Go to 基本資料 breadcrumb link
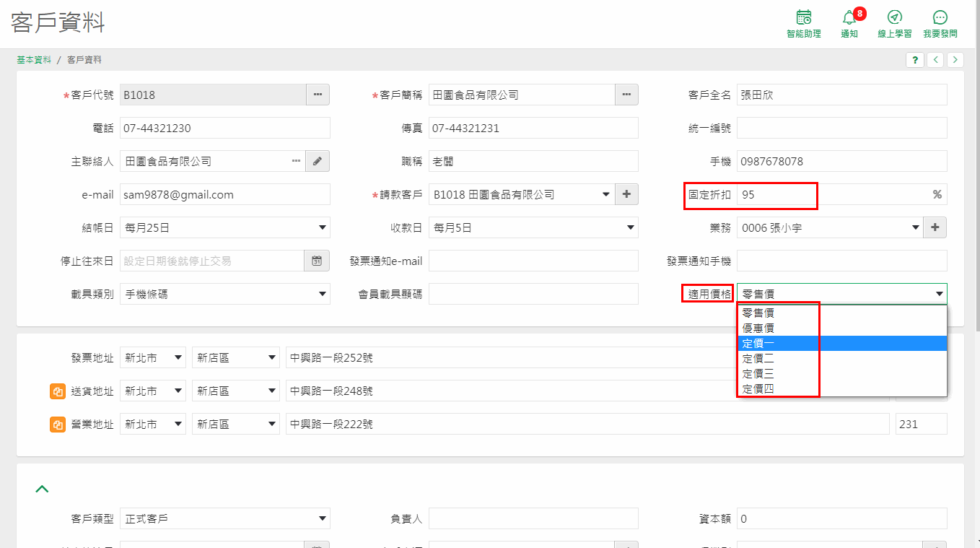The image size is (980, 548). click(34, 60)
